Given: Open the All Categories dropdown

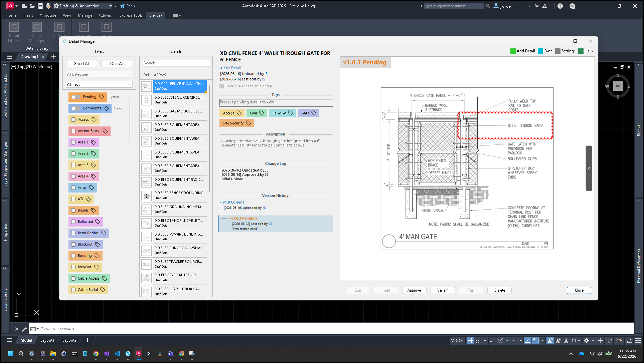Looking at the screenshot, I should click(x=99, y=74).
